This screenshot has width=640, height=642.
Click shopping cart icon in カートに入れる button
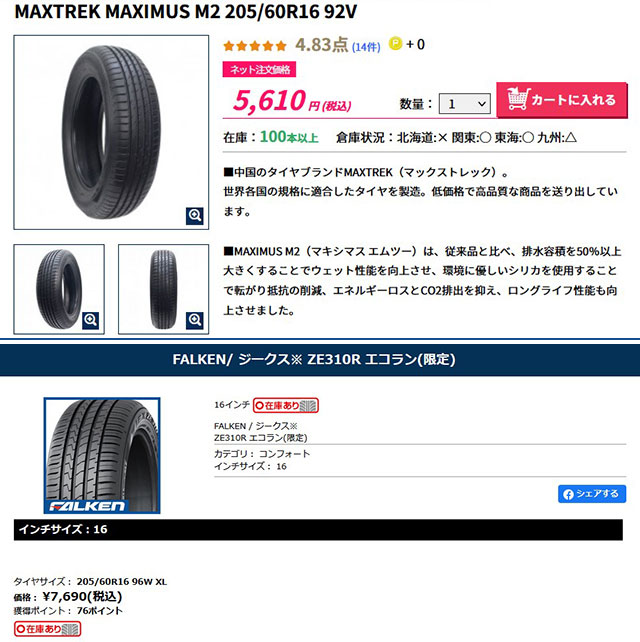[x=518, y=99]
